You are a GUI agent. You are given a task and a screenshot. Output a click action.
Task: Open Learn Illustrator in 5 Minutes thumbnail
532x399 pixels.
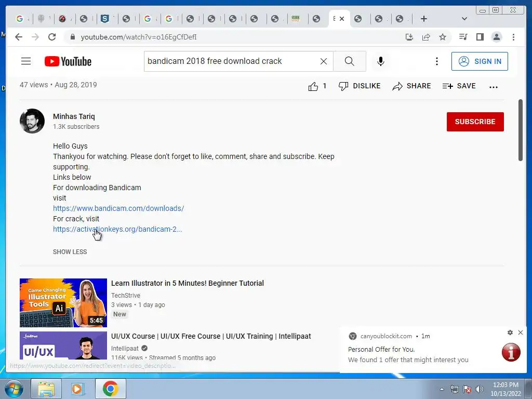[63, 303]
